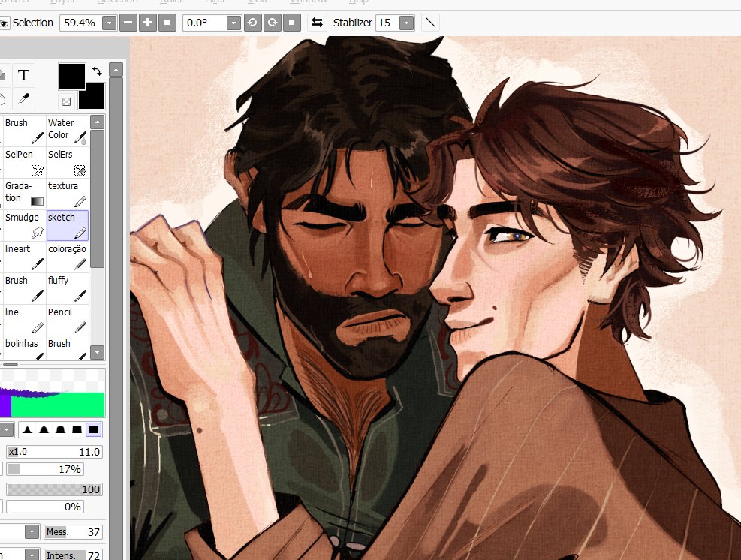Open the foreground color swatch
Viewport: 741px width, 560px height.
click(x=71, y=76)
